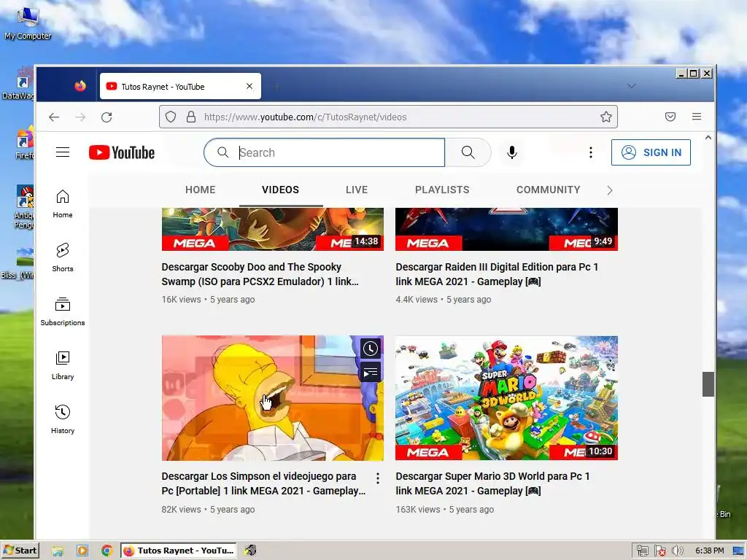
Task: Open the Super Mario 3D World thumbnail
Action: (x=506, y=398)
